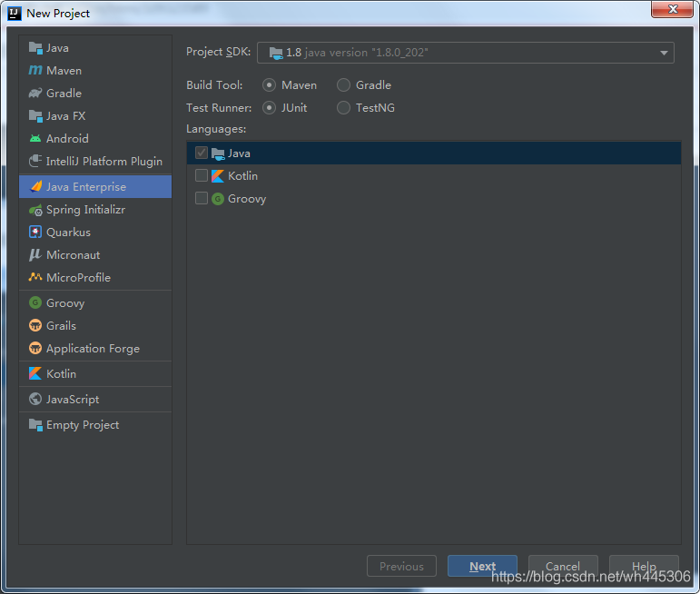Click the Quarkus project icon
Image resolution: width=700 pixels, height=594 pixels.
click(x=35, y=232)
